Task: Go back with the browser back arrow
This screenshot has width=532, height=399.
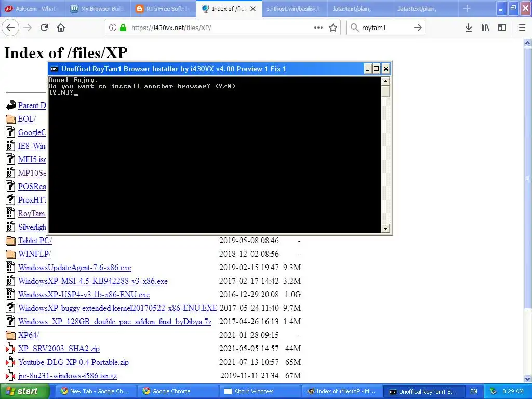Action: click(x=10, y=28)
